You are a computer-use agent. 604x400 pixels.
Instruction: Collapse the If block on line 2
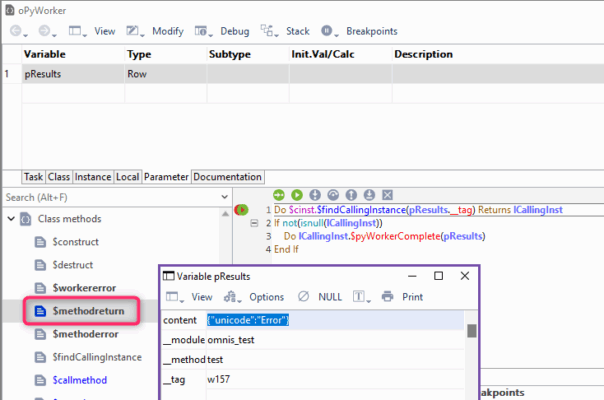tap(255, 223)
